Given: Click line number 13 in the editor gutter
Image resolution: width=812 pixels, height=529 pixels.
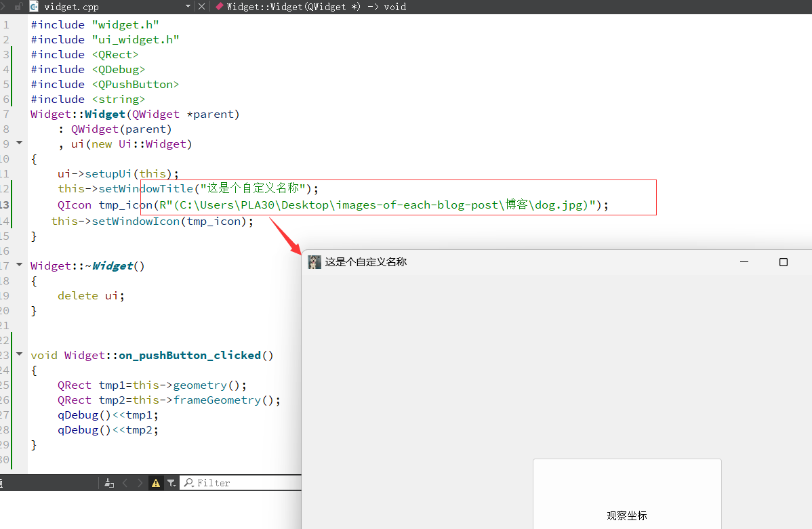Looking at the screenshot, I should 8,203.
